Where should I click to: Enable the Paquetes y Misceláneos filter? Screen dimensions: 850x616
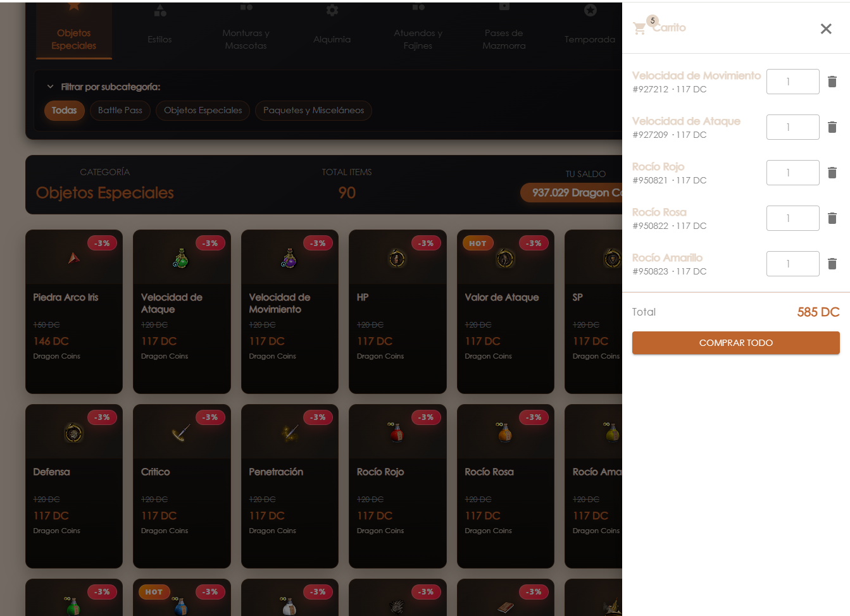pyautogui.click(x=313, y=110)
